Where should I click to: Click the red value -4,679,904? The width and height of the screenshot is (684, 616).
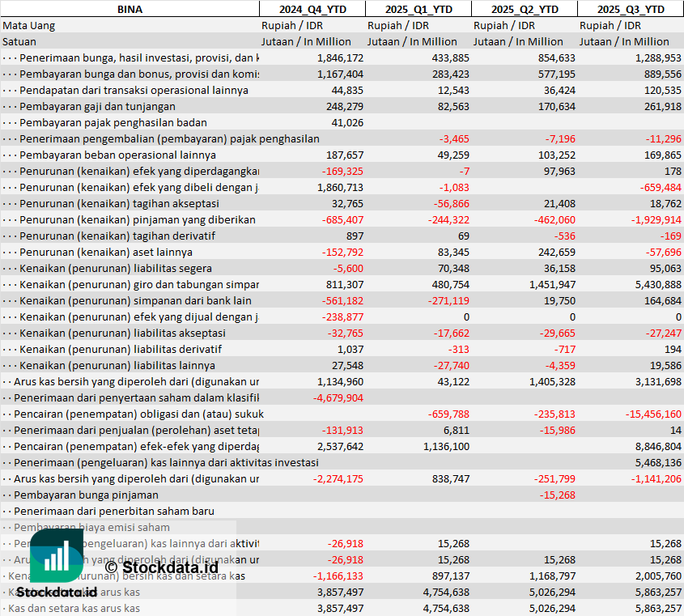338,397
